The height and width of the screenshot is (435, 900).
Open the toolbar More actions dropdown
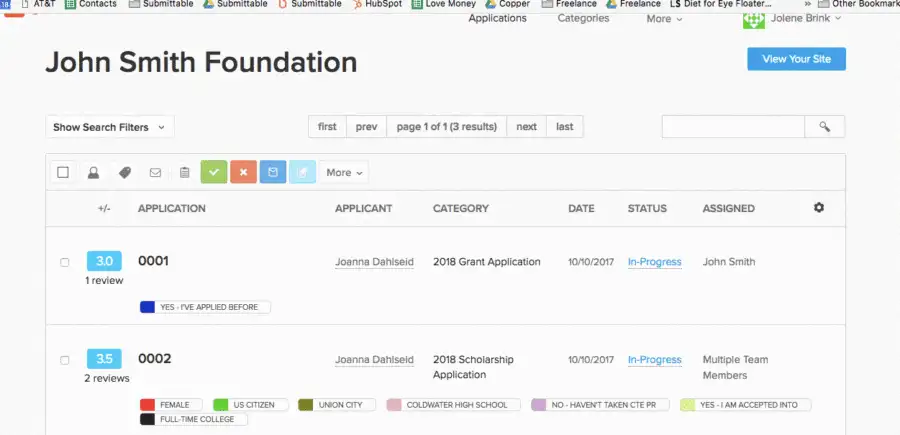tap(344, 173)
